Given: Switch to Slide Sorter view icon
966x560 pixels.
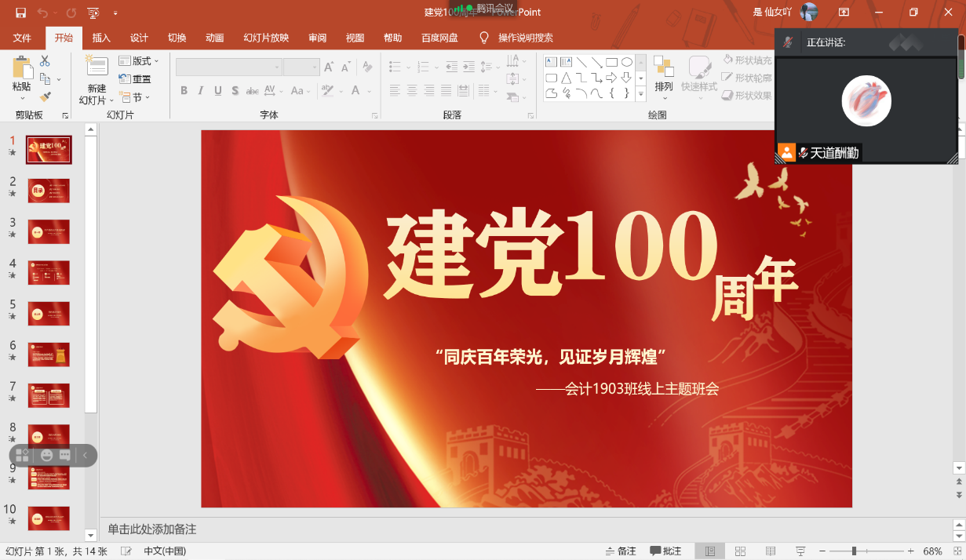Looking at the screenshot, I should (740, 551).
